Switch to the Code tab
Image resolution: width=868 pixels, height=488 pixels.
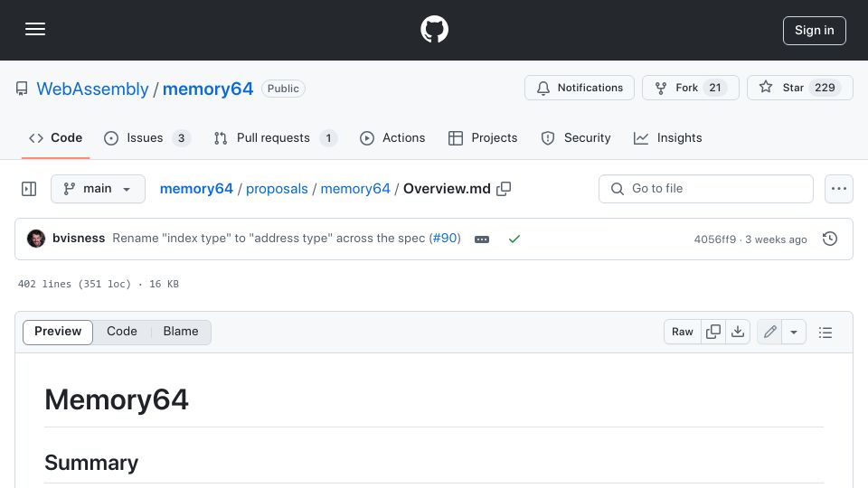pos(55,137)
